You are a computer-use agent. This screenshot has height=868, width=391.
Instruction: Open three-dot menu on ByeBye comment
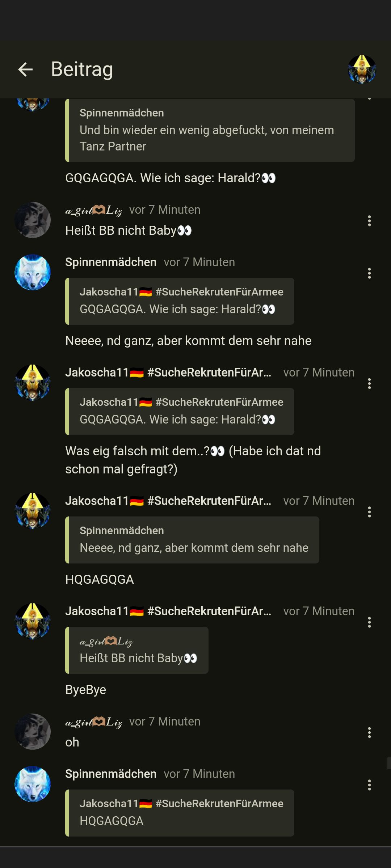click(x=369, y=622)
